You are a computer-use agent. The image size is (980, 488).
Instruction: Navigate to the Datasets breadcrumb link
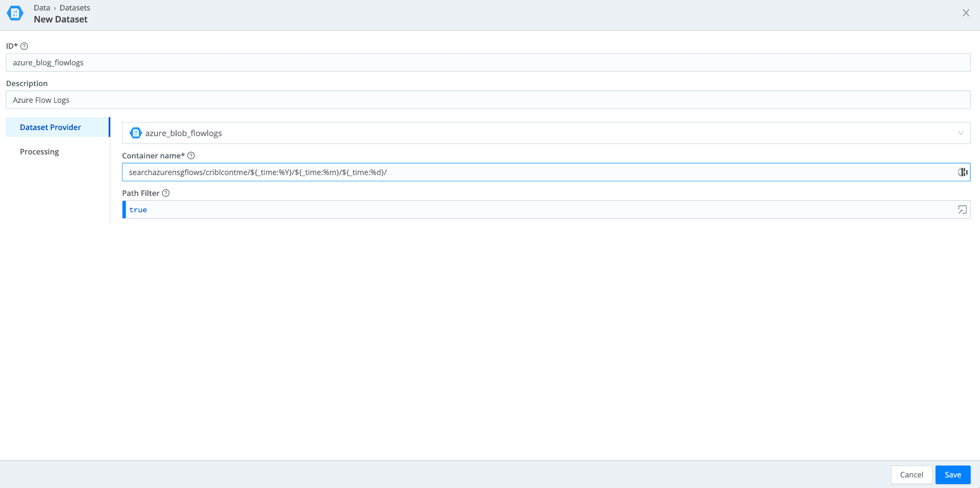point(75,8)
